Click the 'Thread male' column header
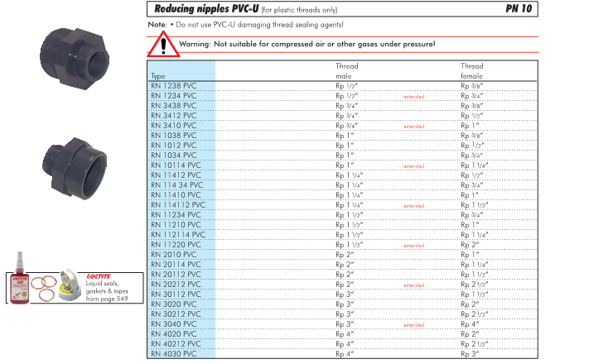 [346, 70]
